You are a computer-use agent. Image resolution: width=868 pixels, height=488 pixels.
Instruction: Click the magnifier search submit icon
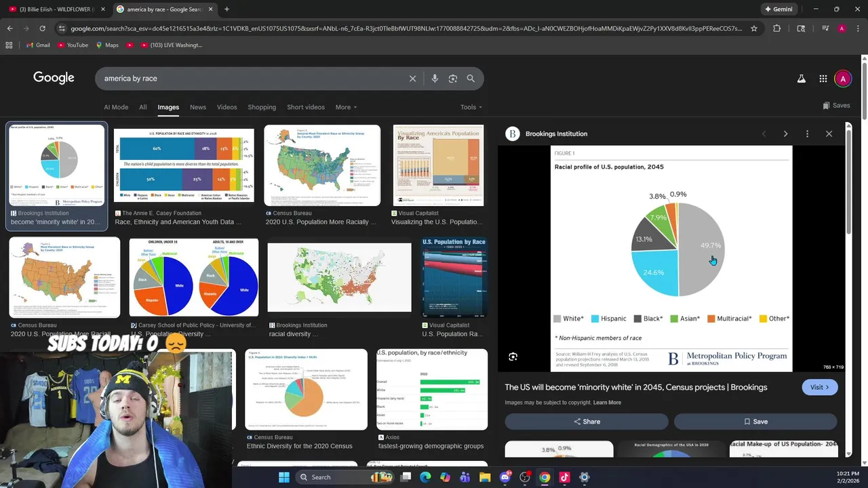(471, 79)
